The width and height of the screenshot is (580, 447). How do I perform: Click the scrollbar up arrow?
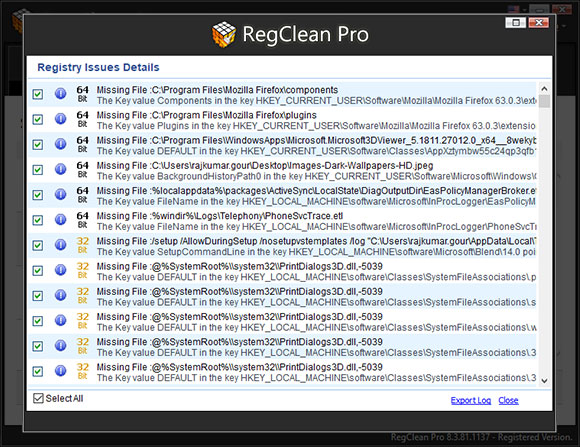coord(544,89)
